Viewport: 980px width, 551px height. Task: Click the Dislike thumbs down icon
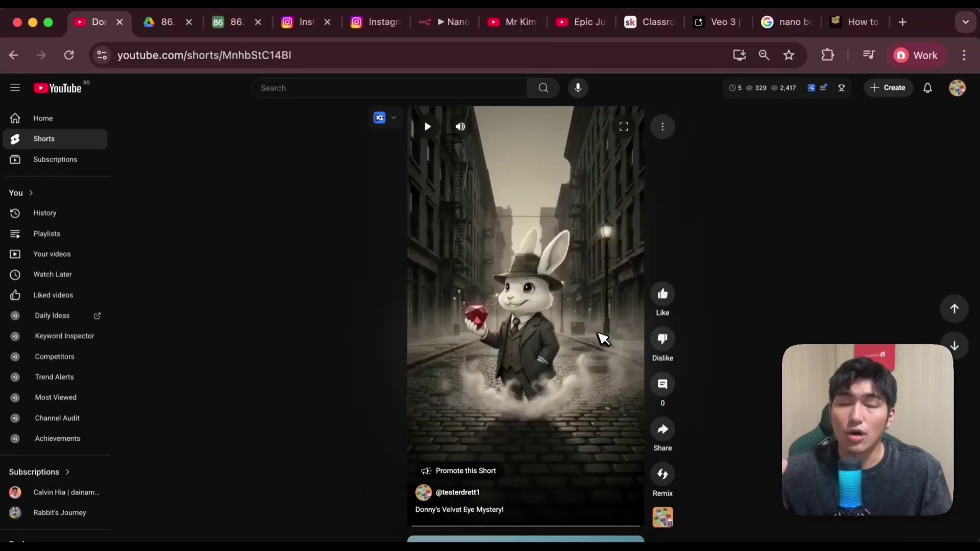tap(663, 339)
